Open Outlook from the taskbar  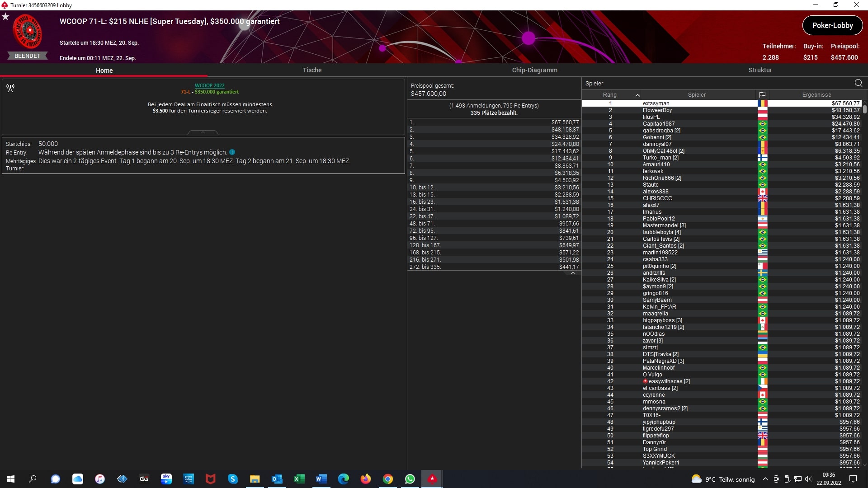[x=277, y=479]
